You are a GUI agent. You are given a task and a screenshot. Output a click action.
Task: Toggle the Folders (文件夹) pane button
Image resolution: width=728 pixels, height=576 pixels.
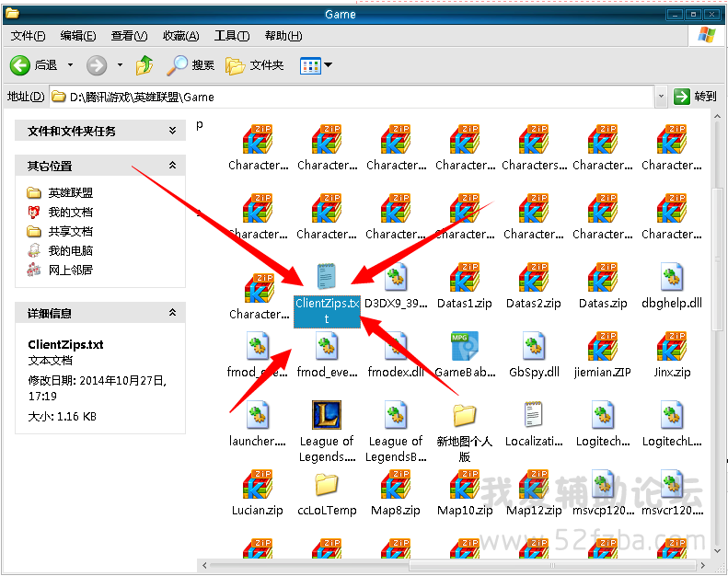click(x=254, y=65)
